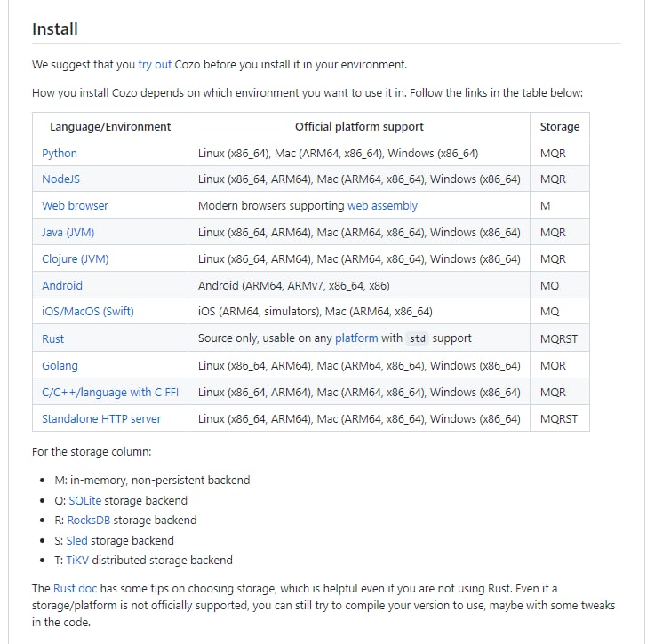647x644 pixels.
Task: Click the Web browser link
Action: tap(75, 206)
